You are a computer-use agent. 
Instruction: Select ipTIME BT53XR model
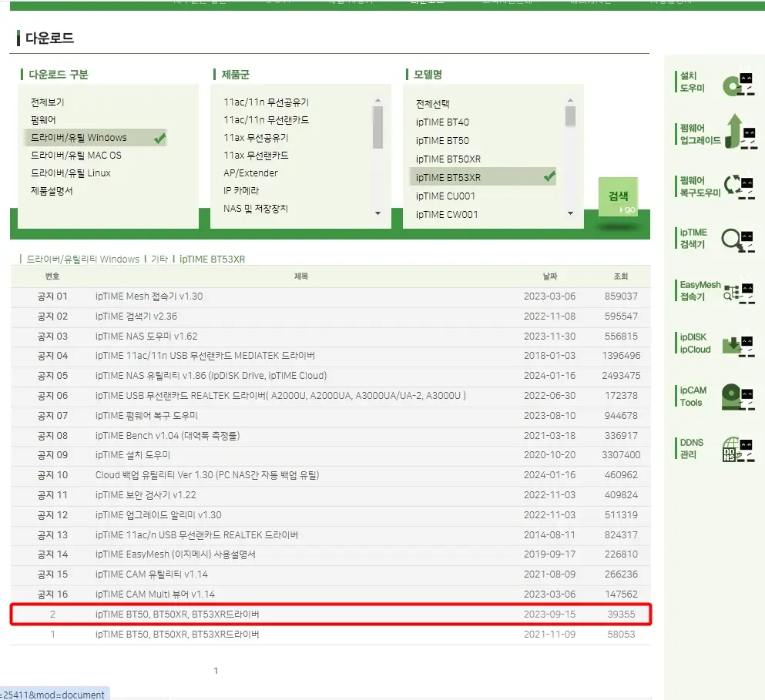(x=482, y=177)
